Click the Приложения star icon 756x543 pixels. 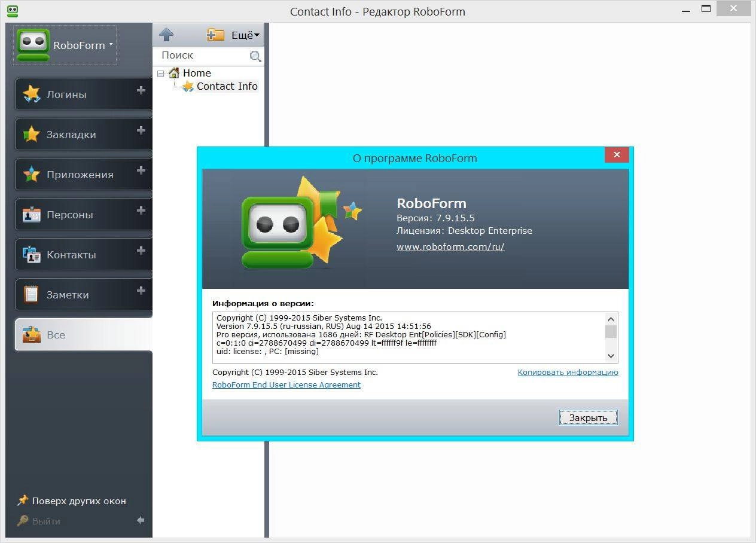click(x=31, y=174)
